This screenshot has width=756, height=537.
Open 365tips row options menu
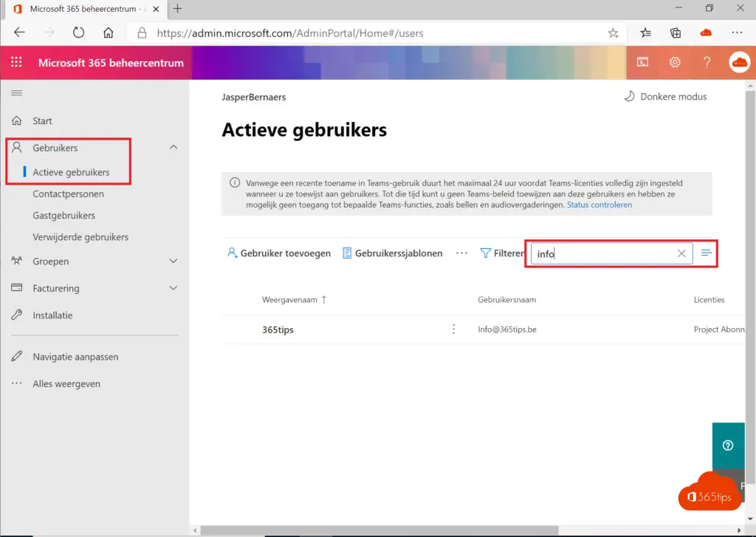(454, 329)
